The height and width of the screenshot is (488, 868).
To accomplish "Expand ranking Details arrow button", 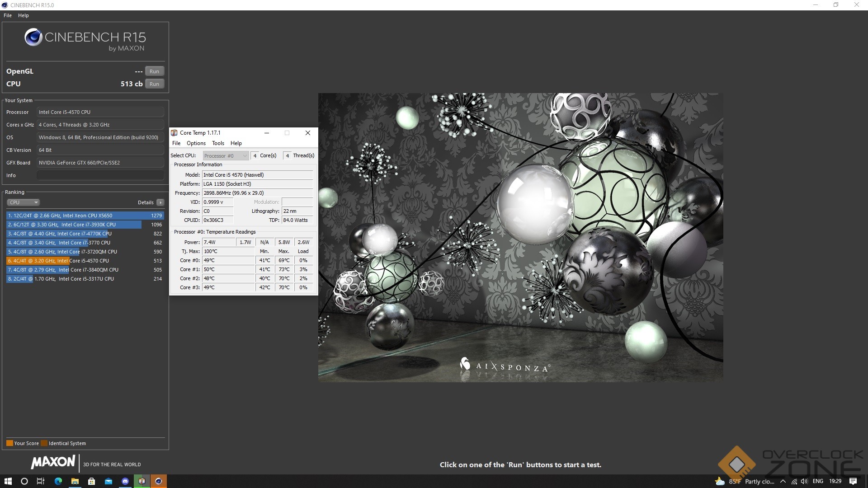I will (160, 202).
